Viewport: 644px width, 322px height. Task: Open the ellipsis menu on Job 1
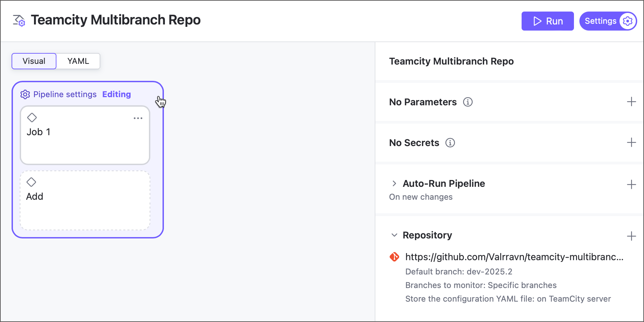pos(138,118)
